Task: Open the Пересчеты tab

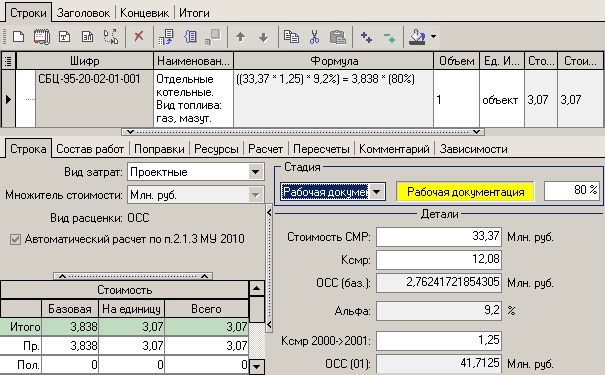Action: coord(321,149)
